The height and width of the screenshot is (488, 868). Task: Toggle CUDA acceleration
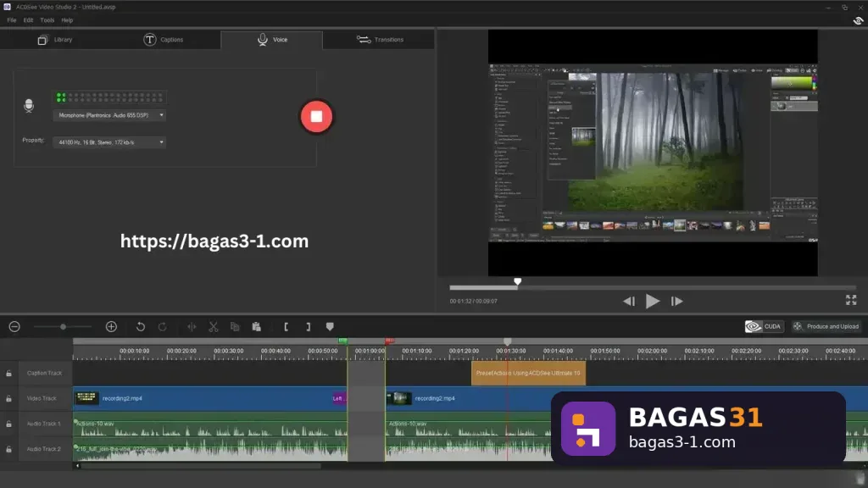(764, 326)
